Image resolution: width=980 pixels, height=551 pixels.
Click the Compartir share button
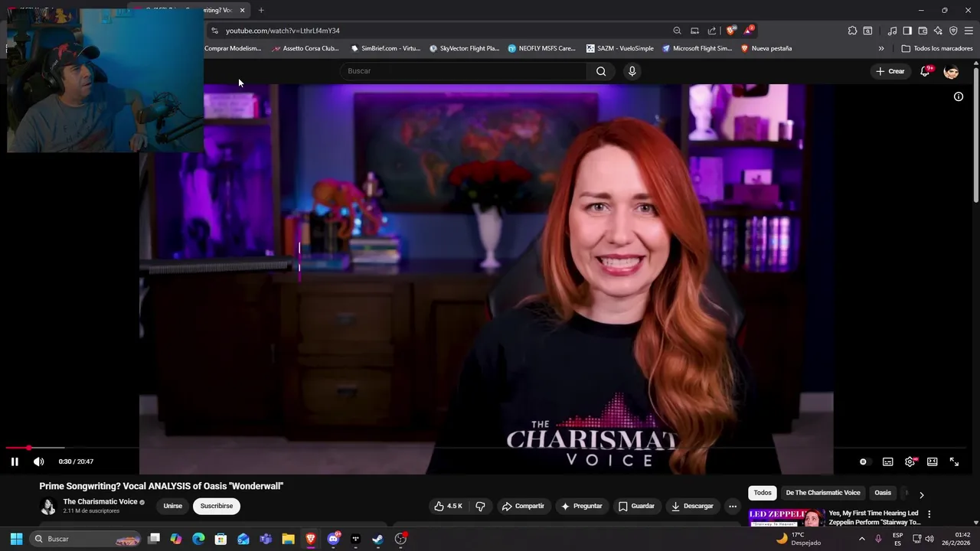[523, 506]
